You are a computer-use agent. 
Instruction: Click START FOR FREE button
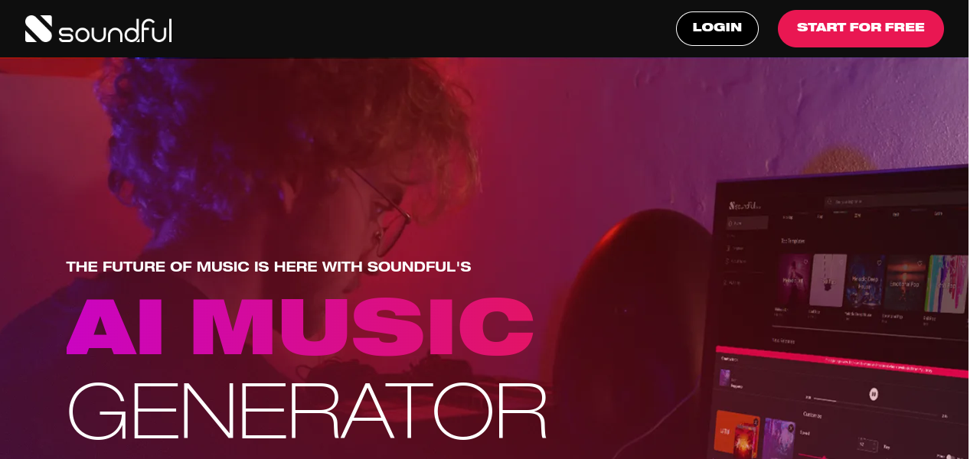coord(861,28)
